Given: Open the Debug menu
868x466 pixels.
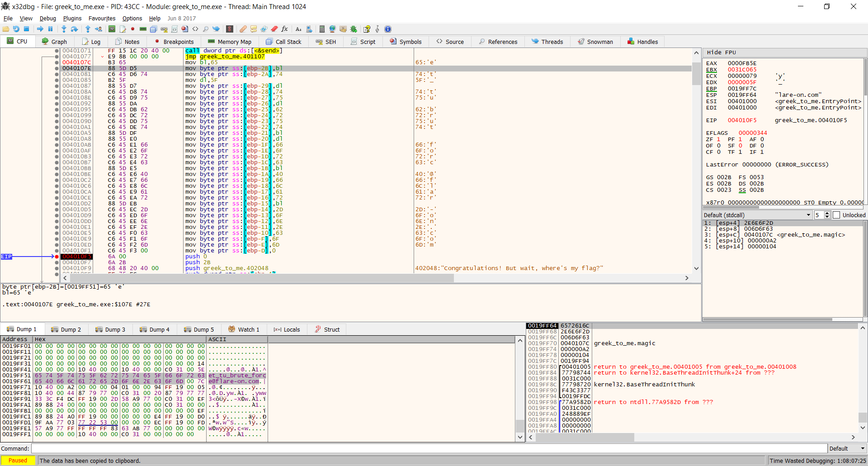Looking at the screenshot, I should pos(47,19).
